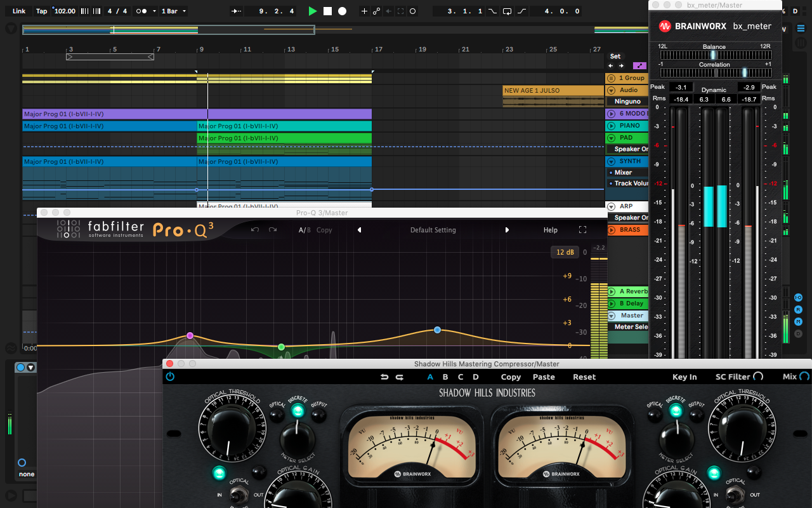This screenshot has width=812, height=508.
Task: Click the Punch-In switch icon
Action: click(493, 11)
